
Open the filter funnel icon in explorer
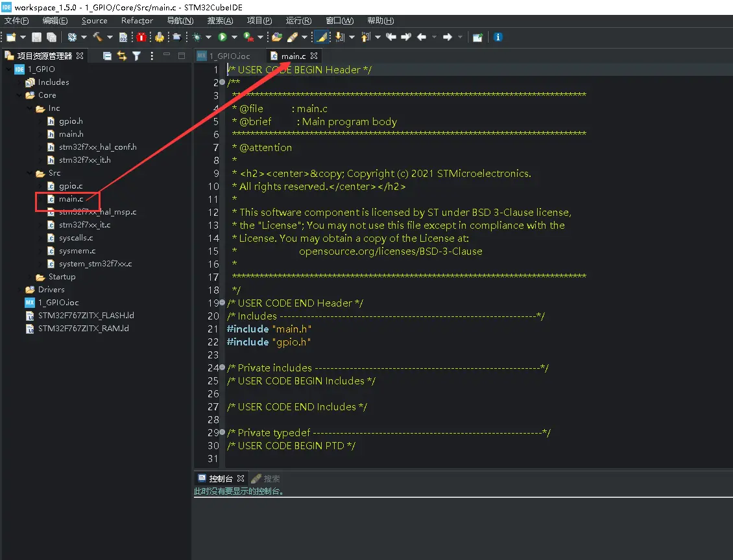click(136, 56)
